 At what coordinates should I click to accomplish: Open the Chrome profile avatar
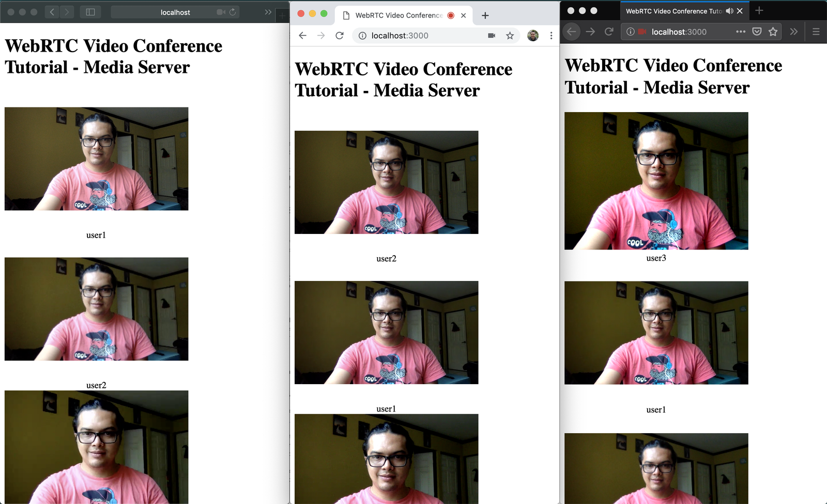click(x=533, y=36)
